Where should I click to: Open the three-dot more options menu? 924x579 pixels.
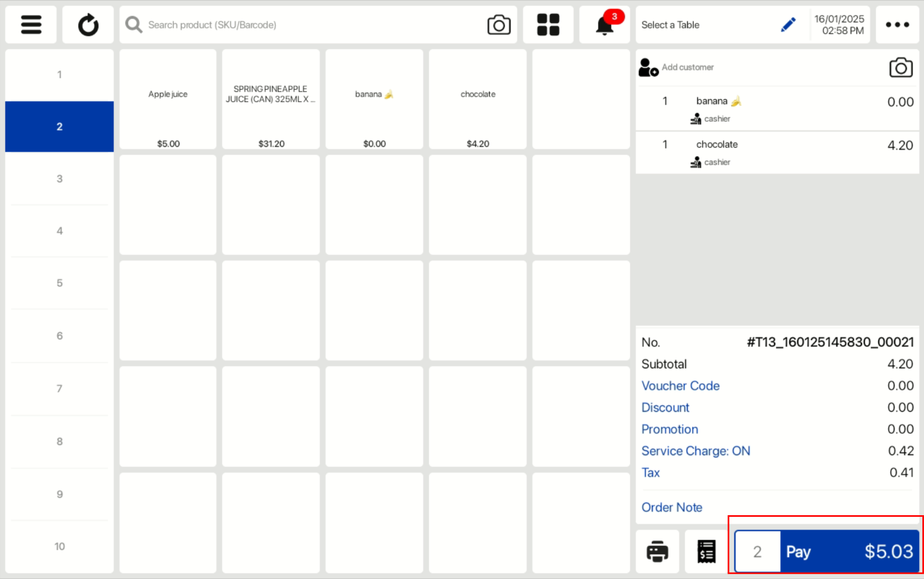pos(897,25)
